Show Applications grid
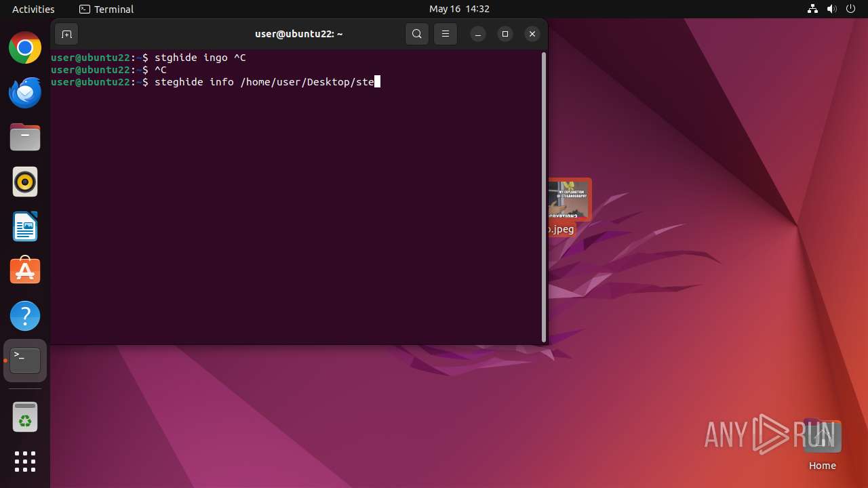 point(25,462)
